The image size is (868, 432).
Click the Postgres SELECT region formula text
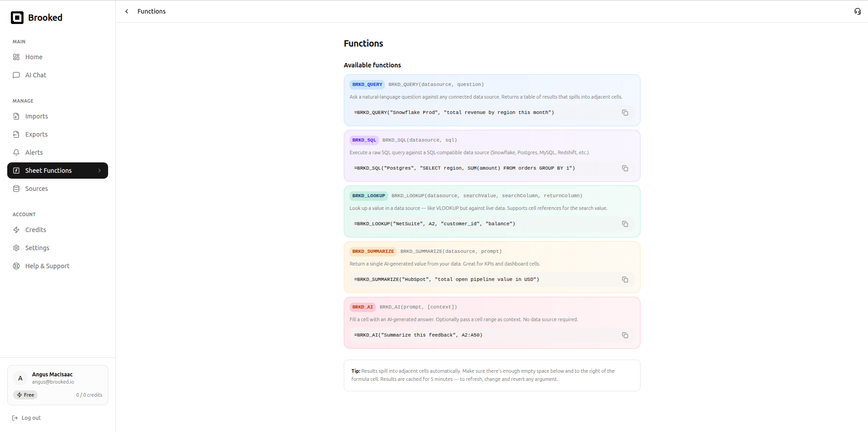tap(464, 168)
